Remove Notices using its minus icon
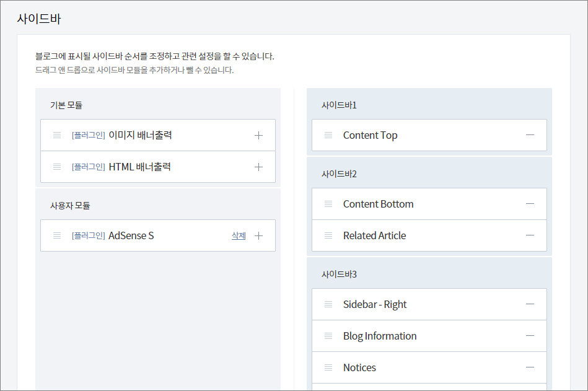 coord(530,367)
